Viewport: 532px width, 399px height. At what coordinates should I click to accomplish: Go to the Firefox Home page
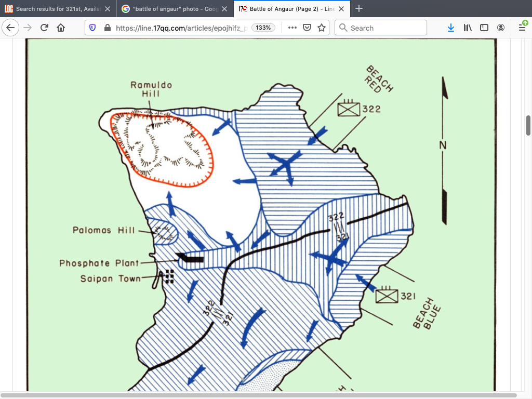pos(61,28)
